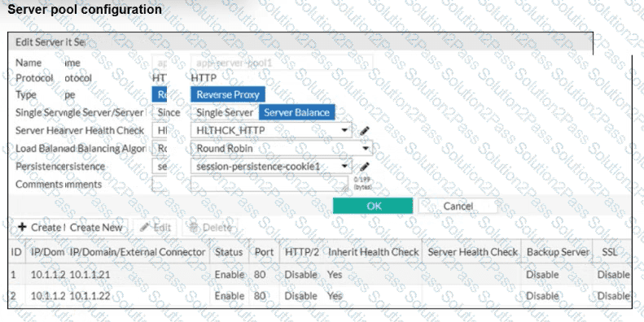Click Backup Server Disable in 10.1.1.21 row
This screenshot has width=644, height=322.
(x=542, y=274)
